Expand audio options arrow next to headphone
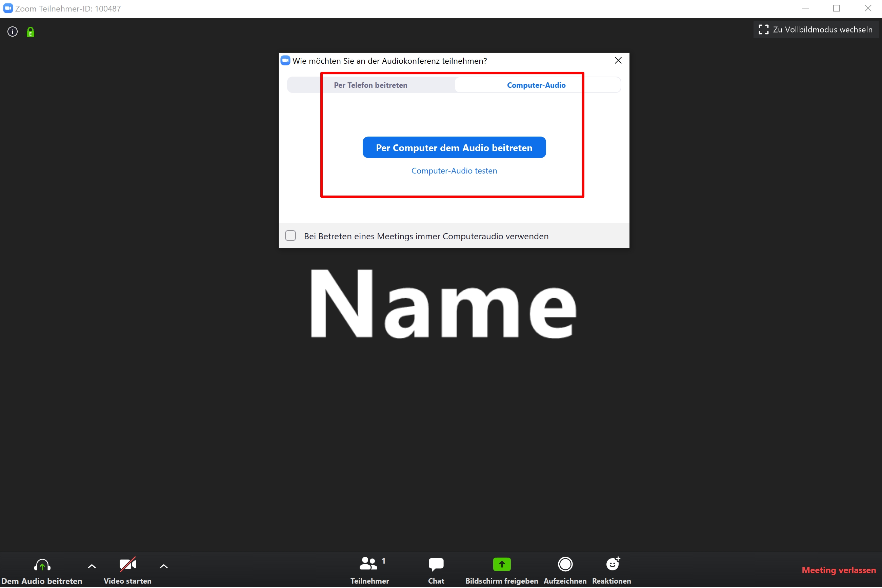The height and width of the screenshot is (588, 882). tap(92, 567)
